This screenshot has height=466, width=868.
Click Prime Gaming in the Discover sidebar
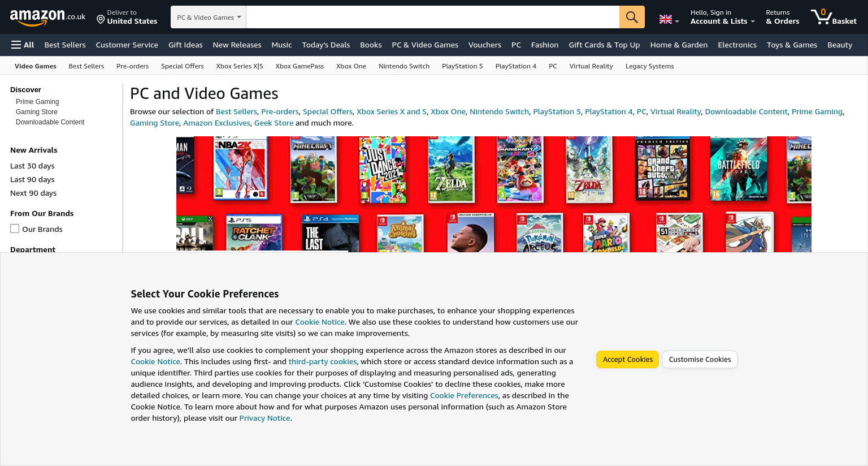point(37,102)
